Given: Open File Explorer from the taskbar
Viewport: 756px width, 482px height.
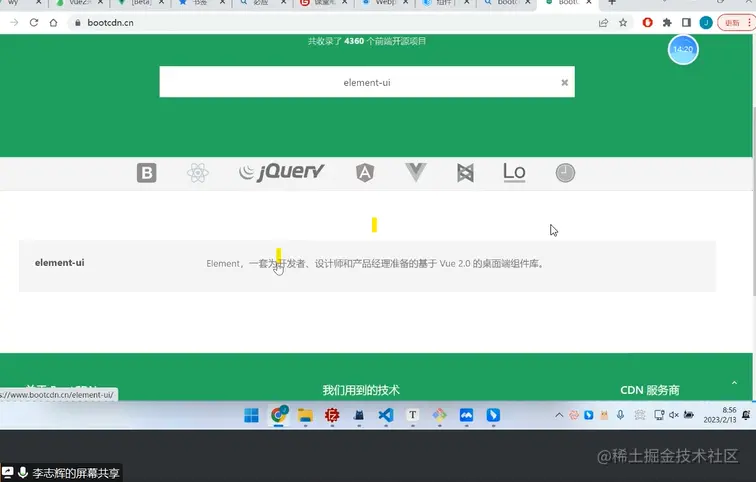Looking at the screenshot, I should (305, 415).
